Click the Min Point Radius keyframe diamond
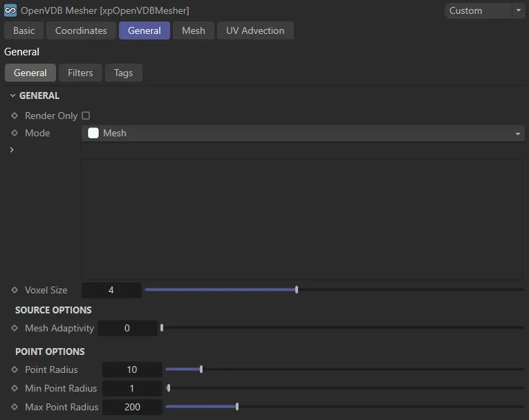This screenshot has height=420, width=529. click(15, 388)
